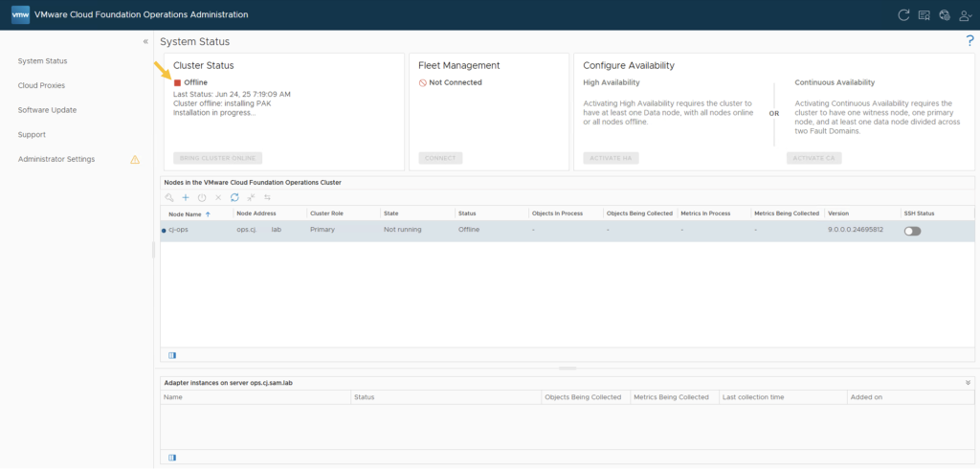Screen dimensions: 980x472
Task: Click the plus icon to add node
Action: pos(185,197)
